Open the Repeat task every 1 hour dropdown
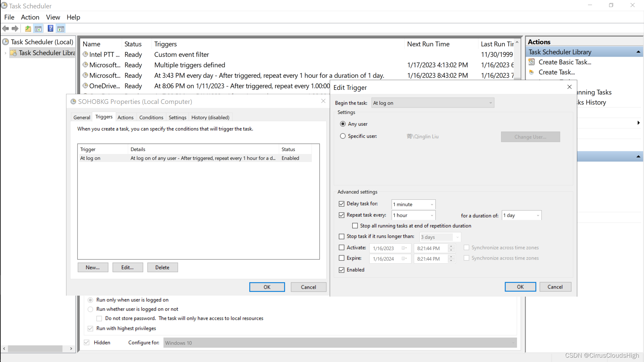 [414, 215]
